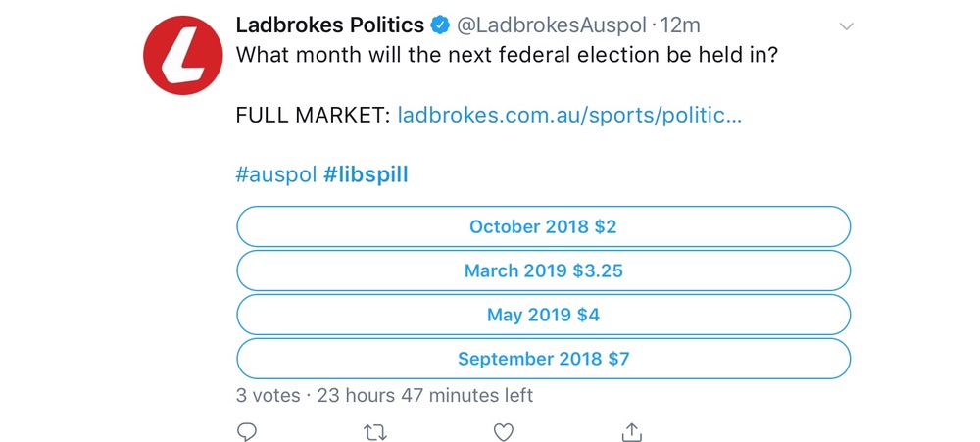Like the tweet with the heart icon
The width and height of the screenshot is (980, 442).
tap(504, 431)
